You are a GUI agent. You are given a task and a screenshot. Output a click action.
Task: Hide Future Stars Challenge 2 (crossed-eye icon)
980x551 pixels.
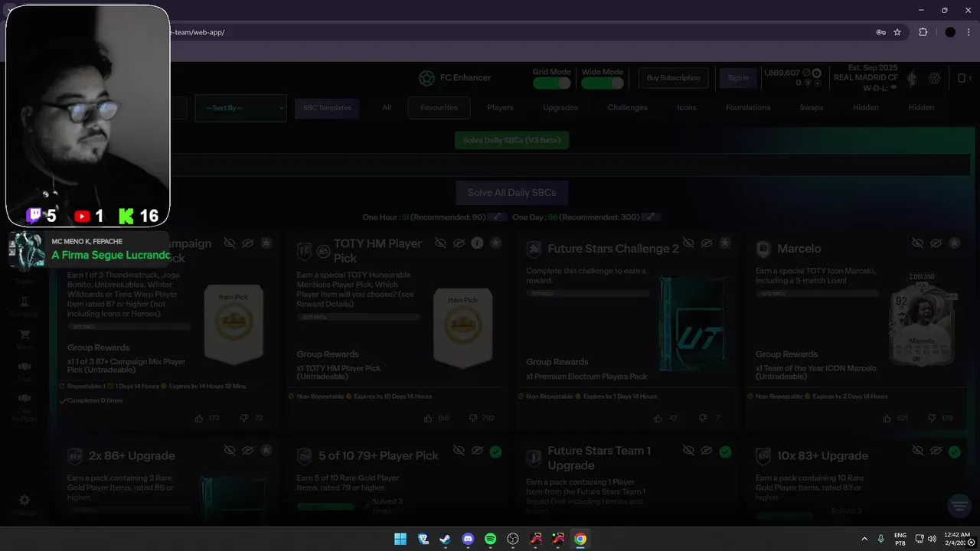pos(688,243)
